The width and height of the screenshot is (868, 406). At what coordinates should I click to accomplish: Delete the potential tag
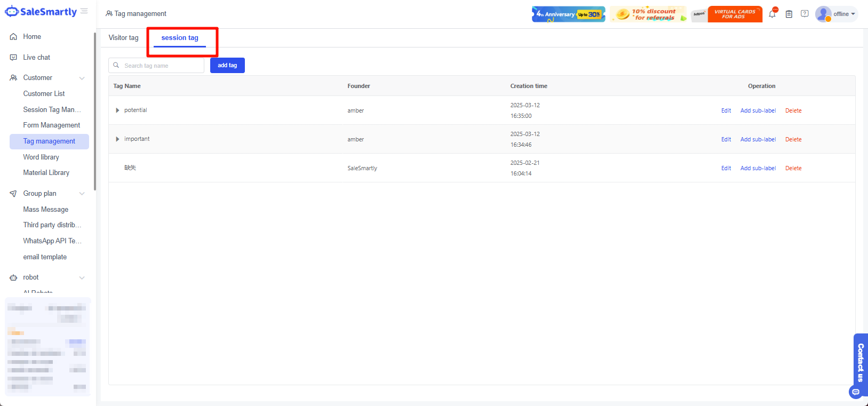click(793, 111)
